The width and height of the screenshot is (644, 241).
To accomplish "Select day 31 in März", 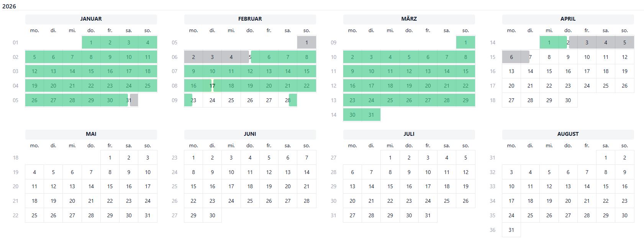I will pos(371,115).
